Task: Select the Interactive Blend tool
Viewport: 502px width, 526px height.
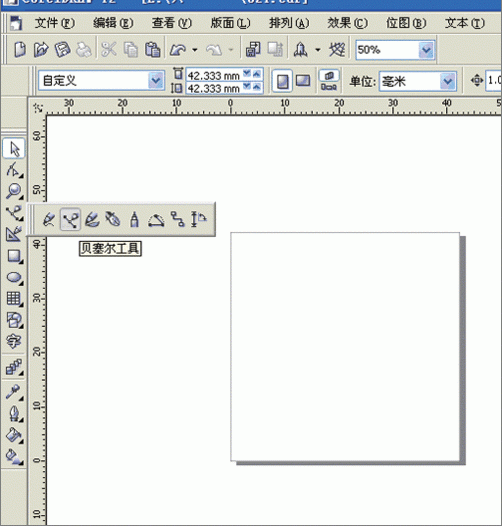Action: tap(14, 367)
